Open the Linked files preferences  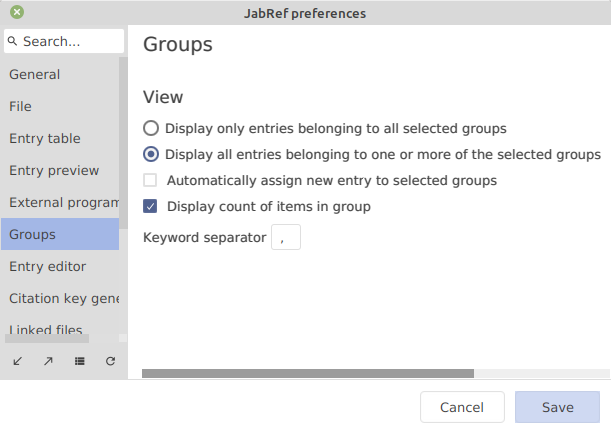coord(46,329)
